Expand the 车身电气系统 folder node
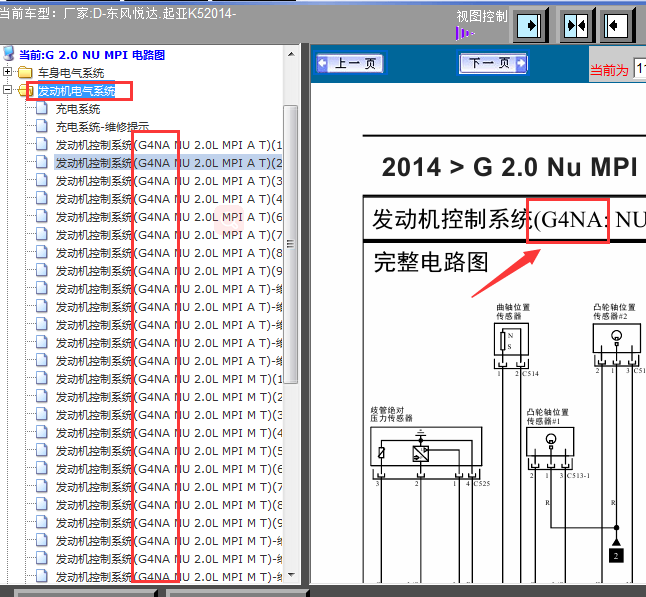This screenshot has height=597, width=646. [x=7, y=72]
